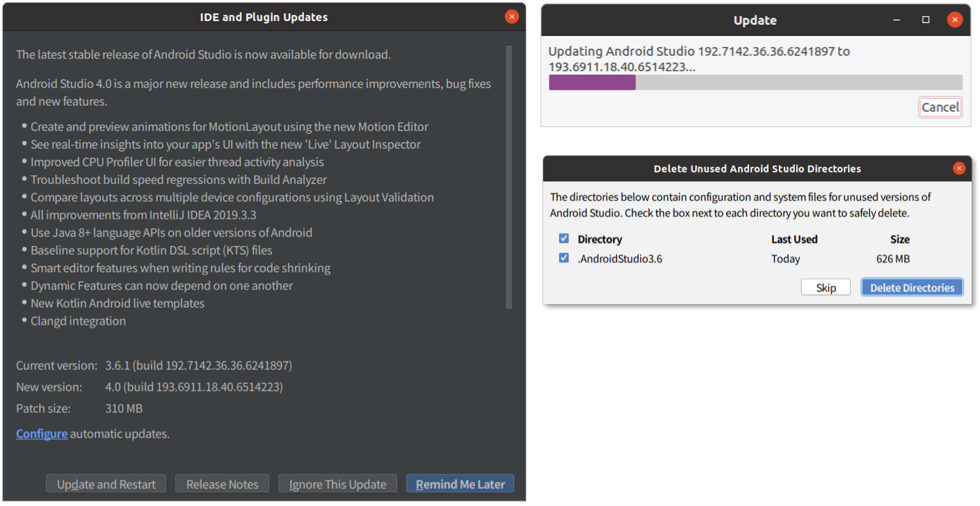The width and height of the screenshot is (980, 506).
Task: Click the Delete Directories button
Action: coord(913,288)
